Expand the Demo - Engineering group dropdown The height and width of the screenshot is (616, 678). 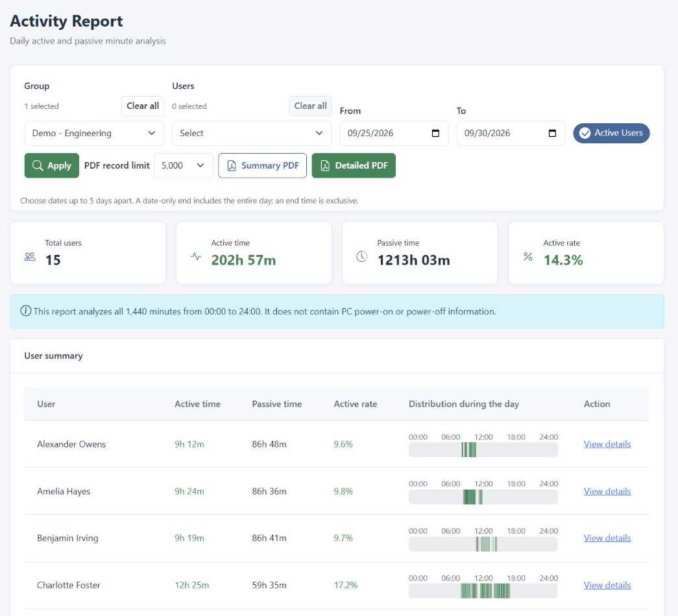94,133
